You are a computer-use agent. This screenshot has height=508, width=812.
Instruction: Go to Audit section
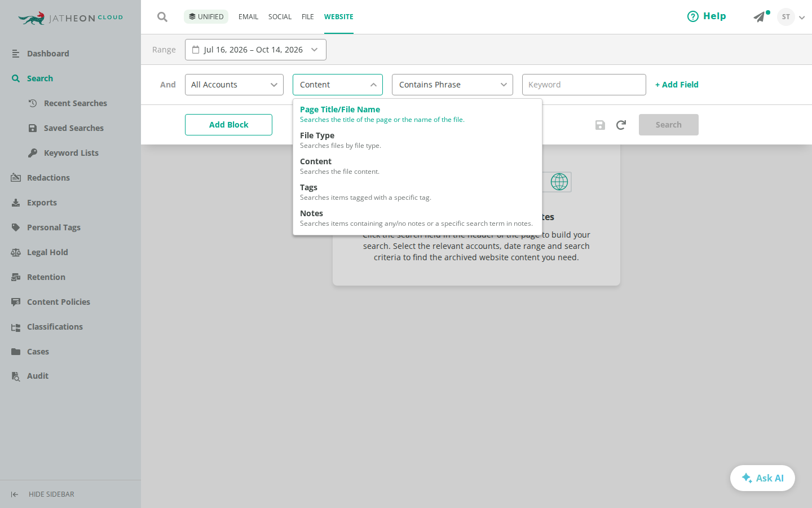point(38,376)
